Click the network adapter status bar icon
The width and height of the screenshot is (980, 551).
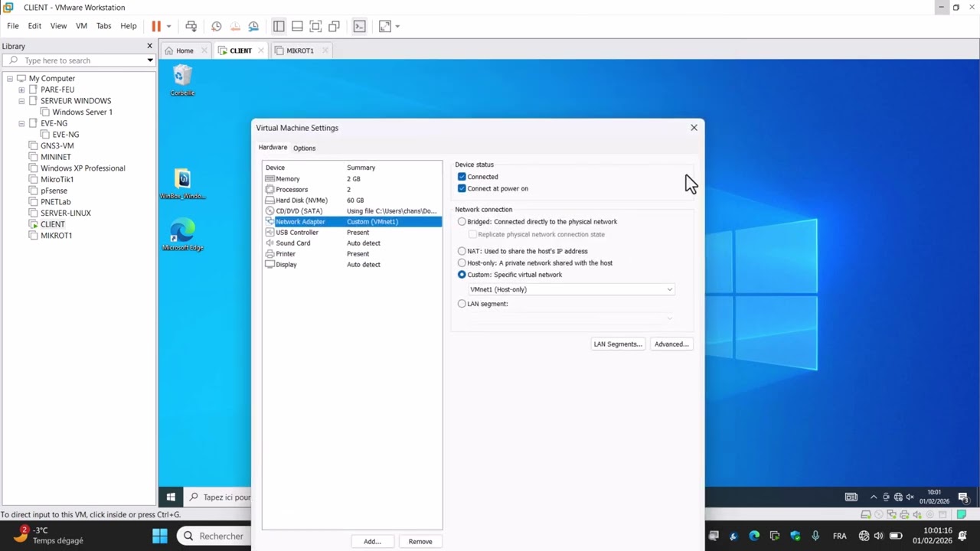(892, 515)
